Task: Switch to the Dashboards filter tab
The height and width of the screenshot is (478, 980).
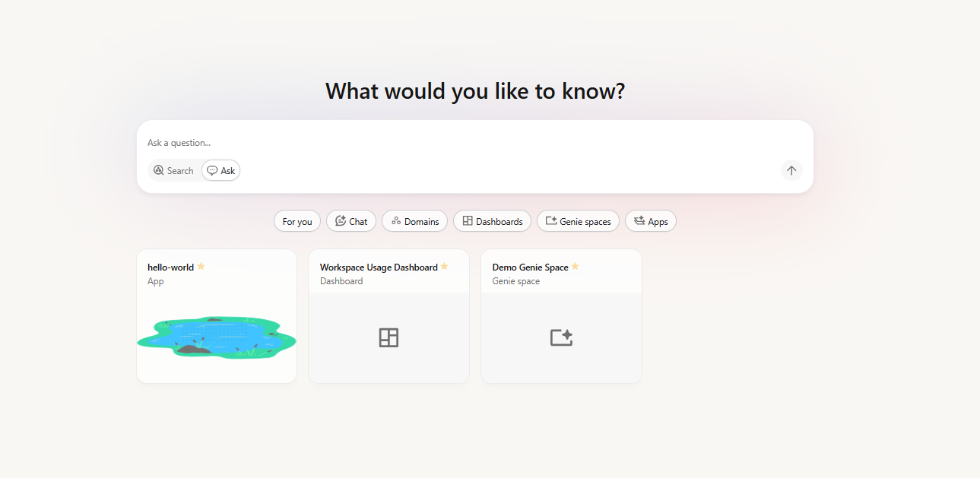Action: click(492, 220)
